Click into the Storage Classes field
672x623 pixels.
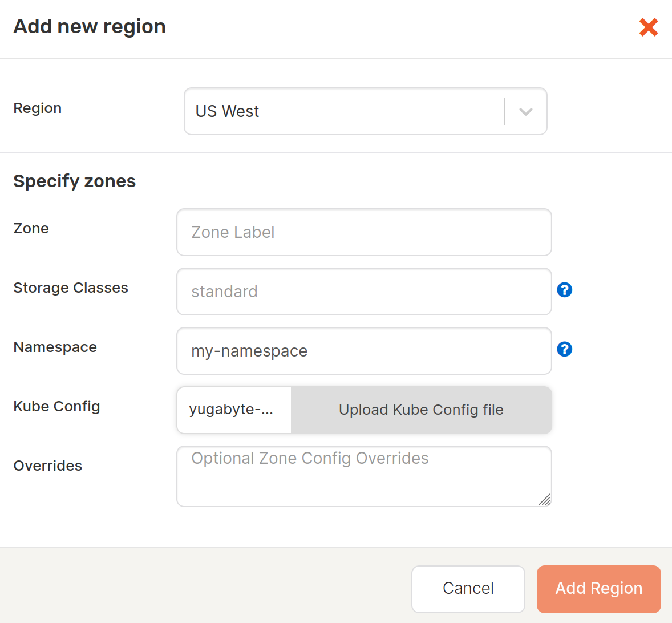[x=364, y=292]
